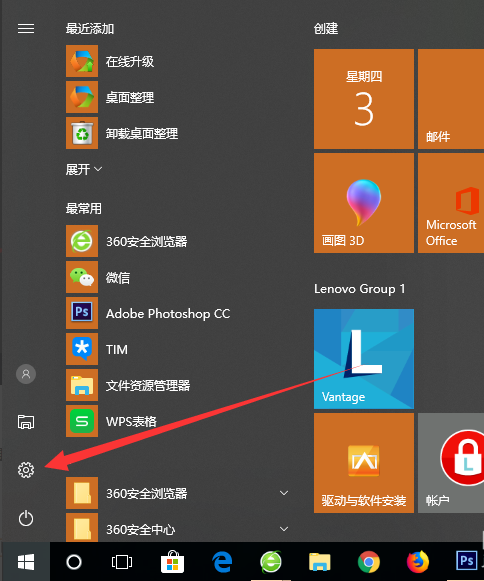Expand the 360安全中心 folder chevron

(x=284, y=529)
